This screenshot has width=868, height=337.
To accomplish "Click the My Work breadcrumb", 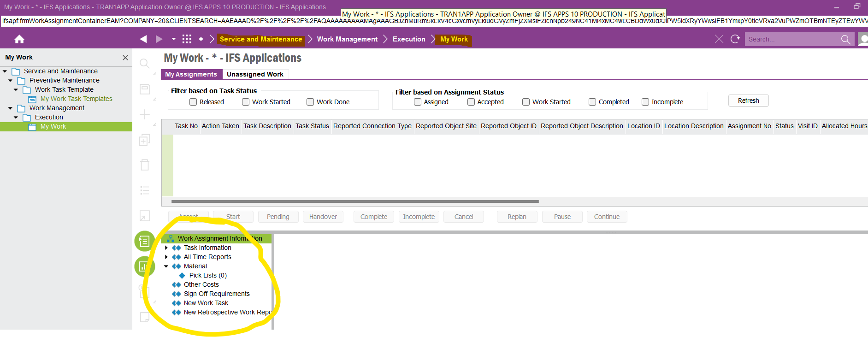I will pos(454,39).
